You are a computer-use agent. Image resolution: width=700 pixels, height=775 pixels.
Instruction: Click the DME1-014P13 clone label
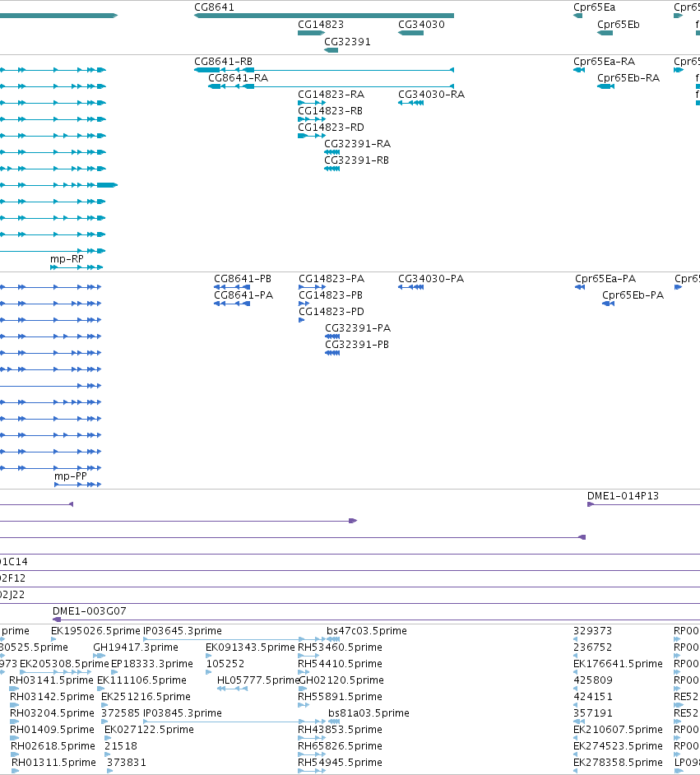[623, 496]
